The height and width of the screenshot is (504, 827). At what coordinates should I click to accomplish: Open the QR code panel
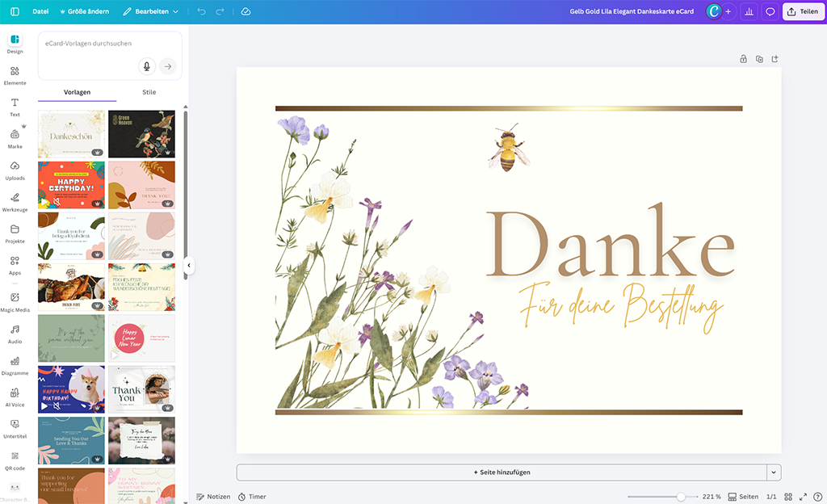tap(15, 460)
